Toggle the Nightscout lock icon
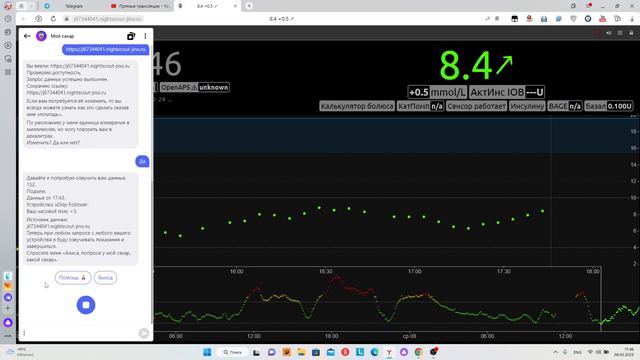The width and height of the screenshot is (640, 360). (631, 33)
